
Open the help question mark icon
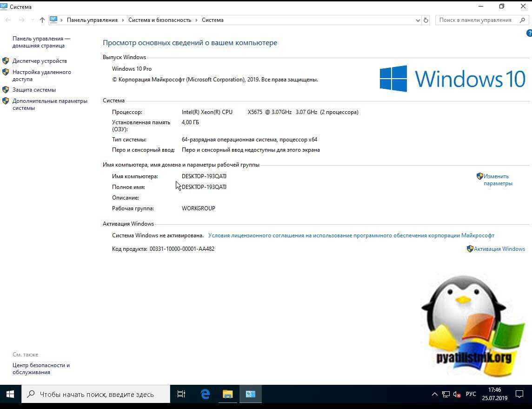(x=529, y=34)
